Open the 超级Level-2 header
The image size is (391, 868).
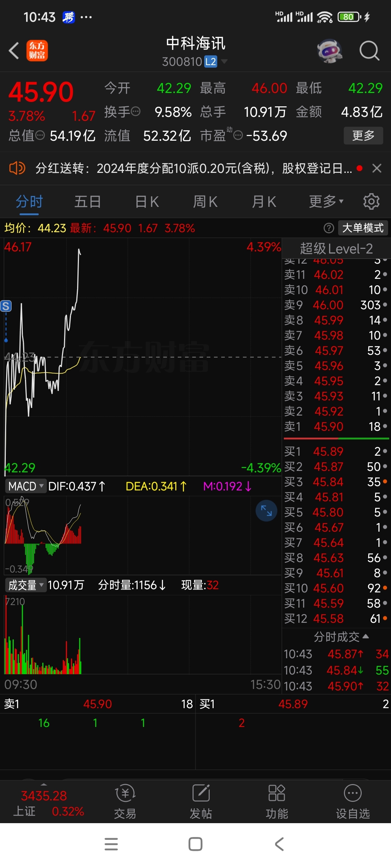(336, 248)
